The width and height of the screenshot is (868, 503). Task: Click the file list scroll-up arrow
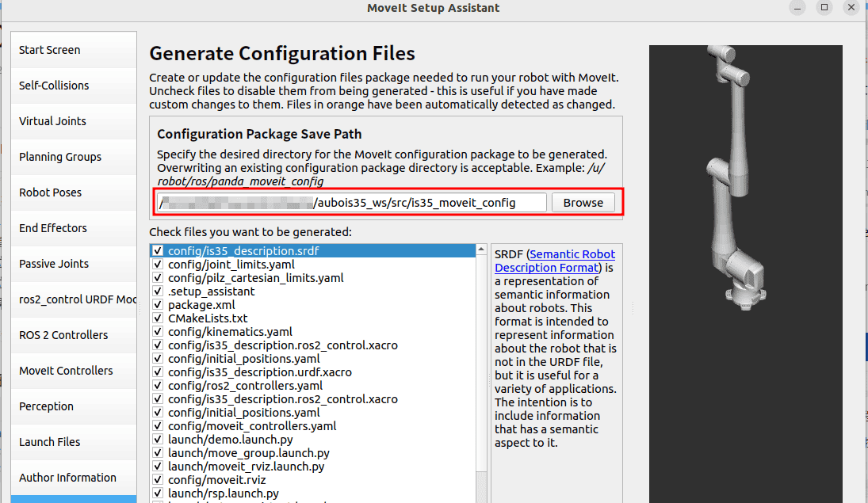(481, 250)
